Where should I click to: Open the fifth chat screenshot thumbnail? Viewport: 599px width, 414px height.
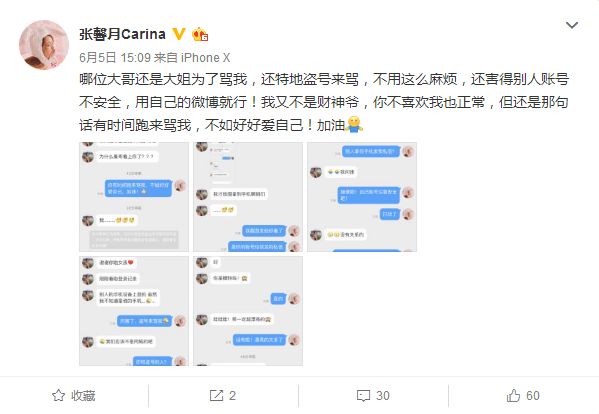tap(248, 311)
